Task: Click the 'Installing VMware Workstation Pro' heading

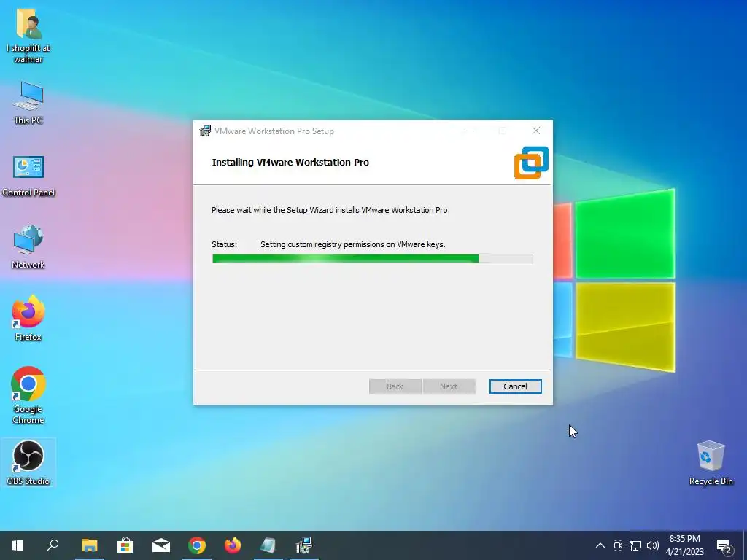Action: coord(290,163)
